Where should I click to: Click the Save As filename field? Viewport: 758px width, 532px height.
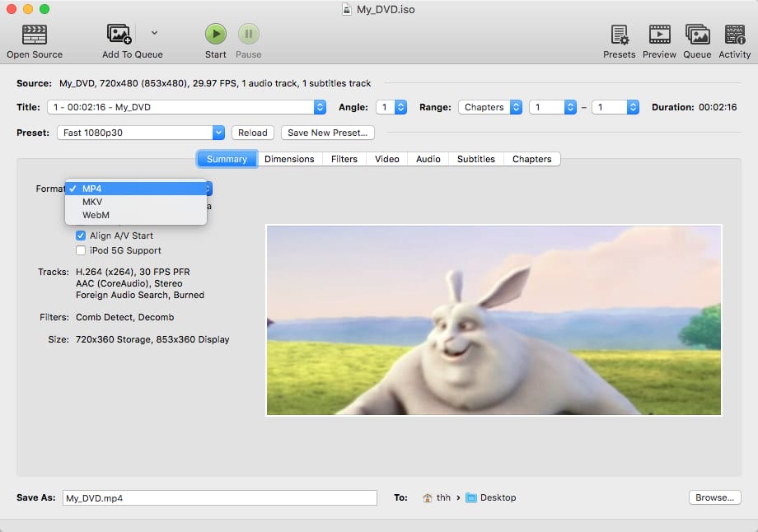click(x=219, y=498)
